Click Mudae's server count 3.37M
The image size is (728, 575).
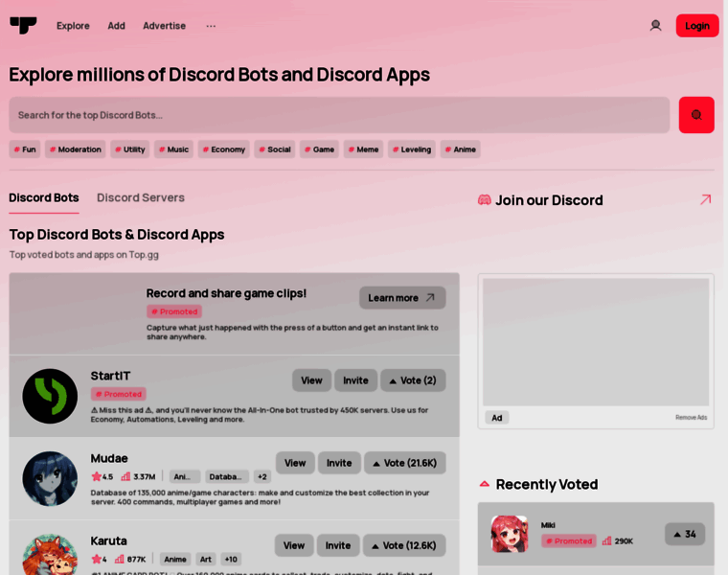(138, 476)
